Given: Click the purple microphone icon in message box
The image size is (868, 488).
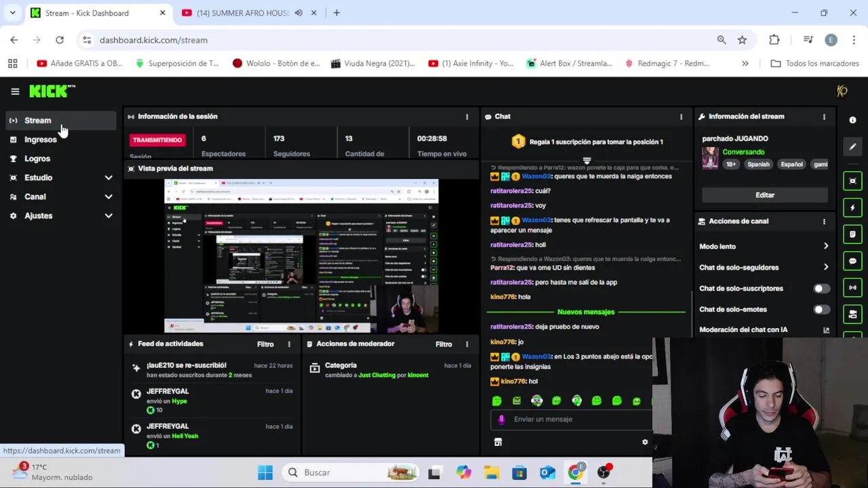Looking at the screenshot, I should (501, 420).
